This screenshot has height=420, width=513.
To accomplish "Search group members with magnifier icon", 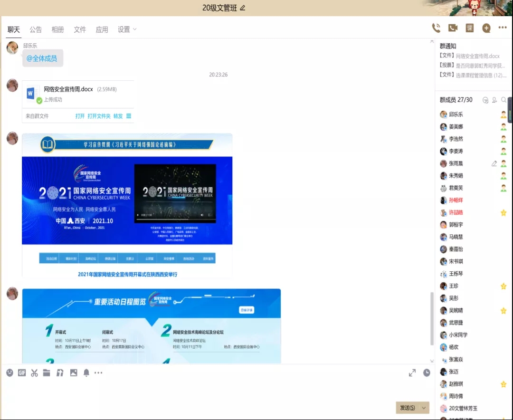I will (x=503, y=100).
